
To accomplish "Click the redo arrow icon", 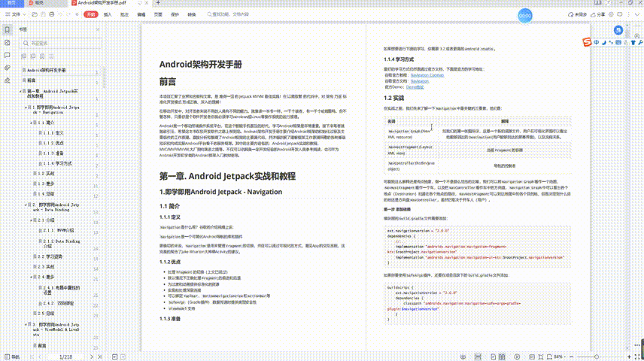I will pos(68,14).
